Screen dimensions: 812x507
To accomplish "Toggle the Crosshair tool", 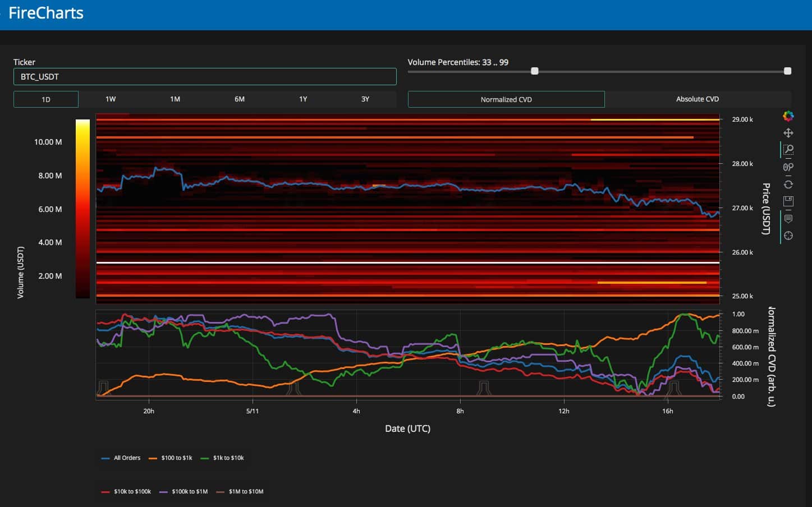I will pos(788,236).
